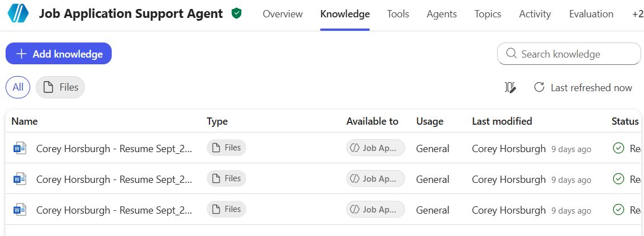Sort by the Last modified column header

[x=502, y=121]
